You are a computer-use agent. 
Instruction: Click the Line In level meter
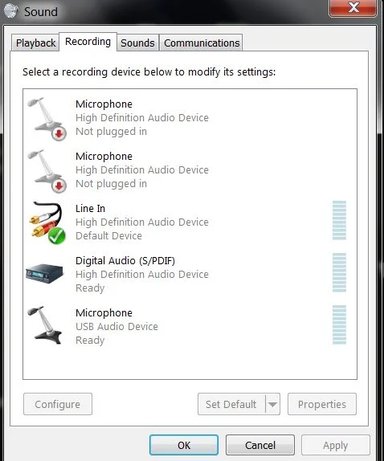[x=339, y=220]
